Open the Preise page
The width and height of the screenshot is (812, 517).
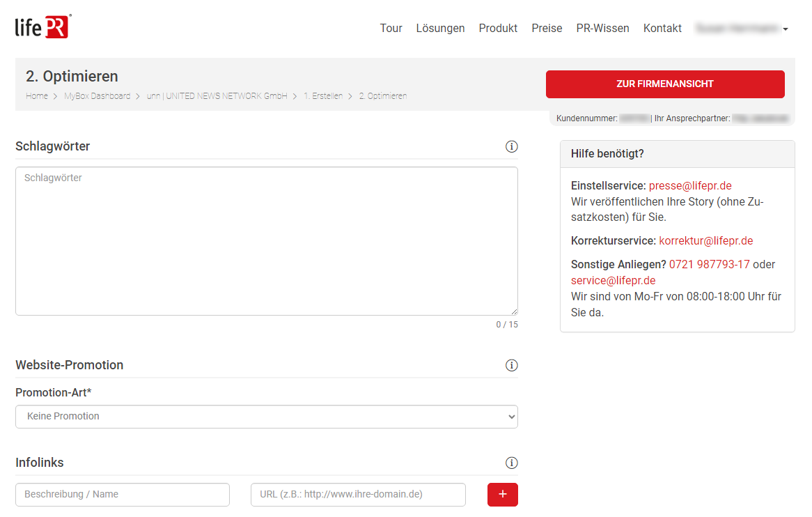click(547, 29)
